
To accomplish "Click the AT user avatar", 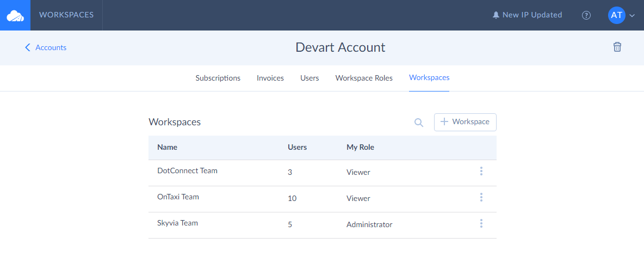I will click(x=616, y=15).
